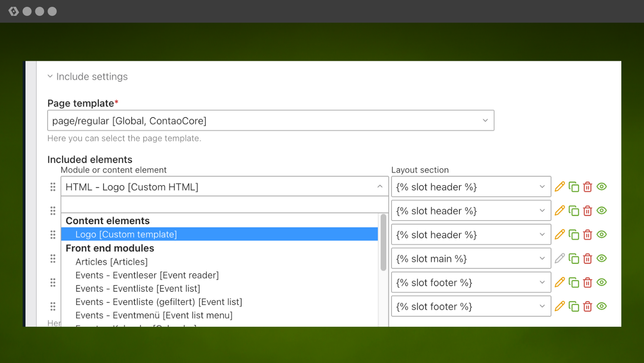Viewport: 644px width, 363px height.
Task: Click the edit pencil icon in first row
Action: 560,186
